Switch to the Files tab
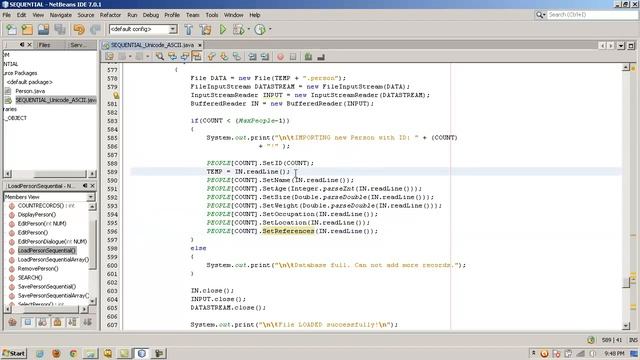This screenshot has width=640, height=360. click(44, 45)
